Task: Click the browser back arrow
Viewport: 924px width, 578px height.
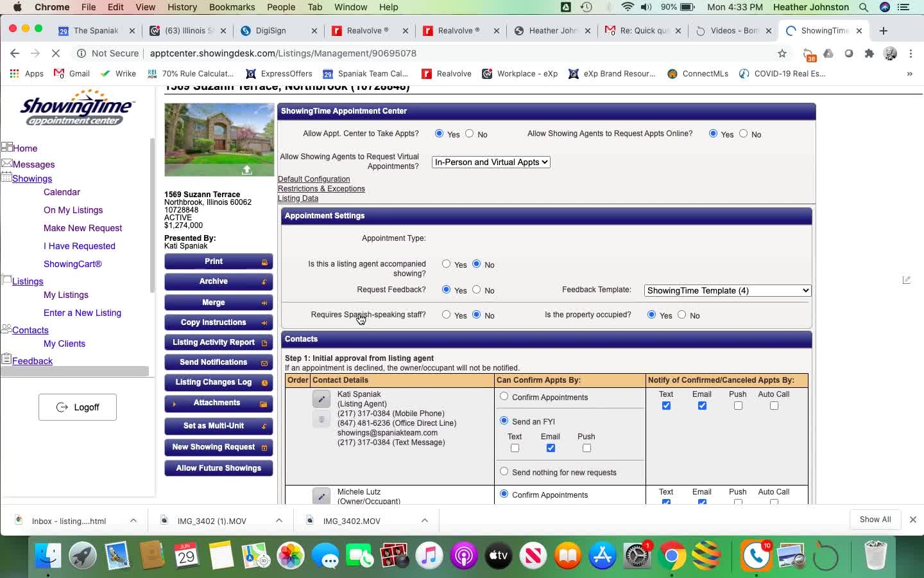Action: pos(15,53)
